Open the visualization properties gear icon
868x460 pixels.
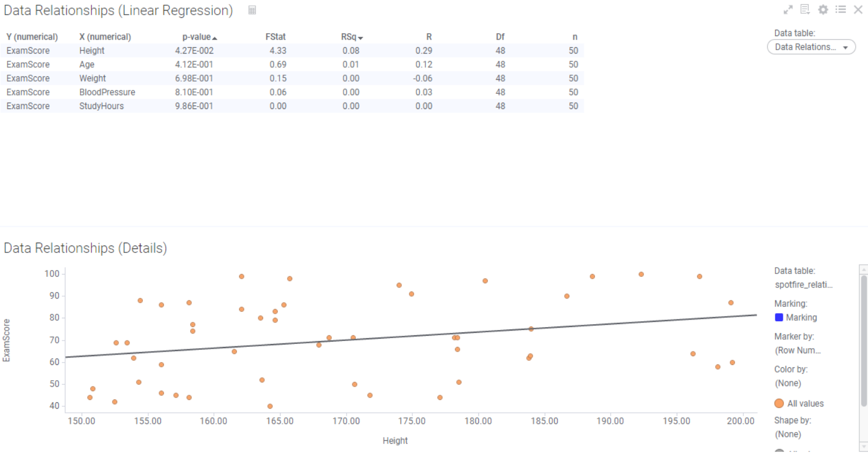pyautogui.click(x=822, y=9)
